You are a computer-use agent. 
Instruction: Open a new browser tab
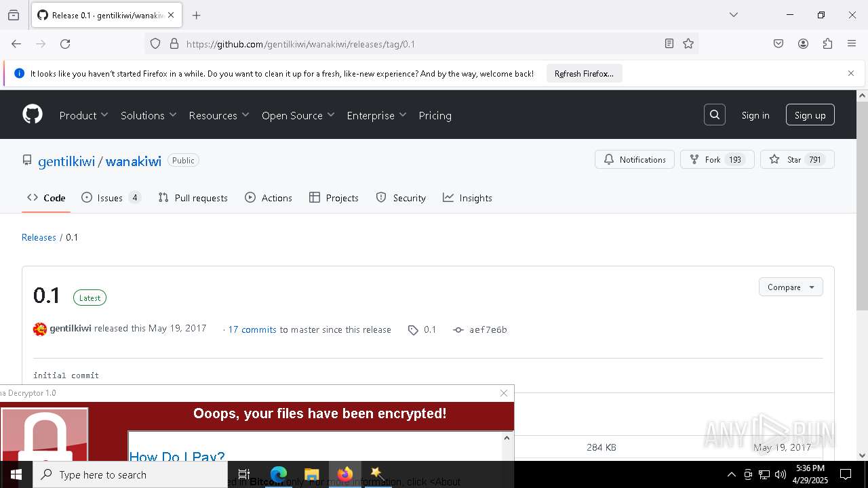pos(197,15)
